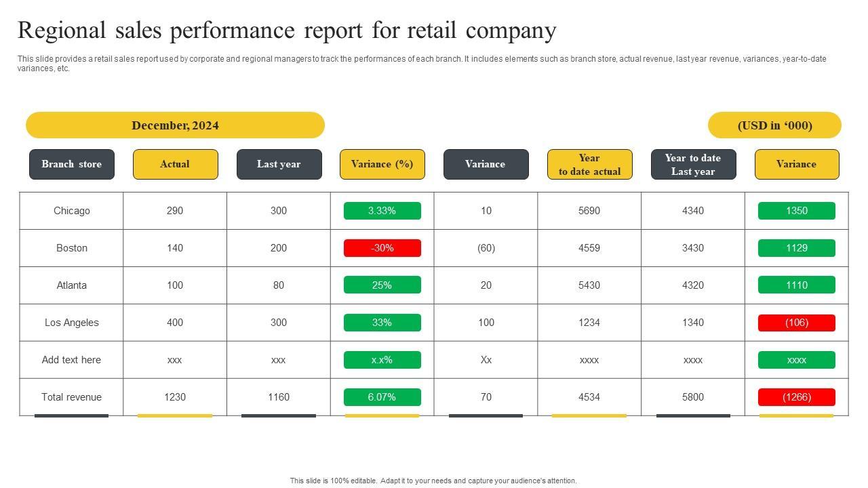
Task: Click the Last year column header
Action: pos(279,164)
